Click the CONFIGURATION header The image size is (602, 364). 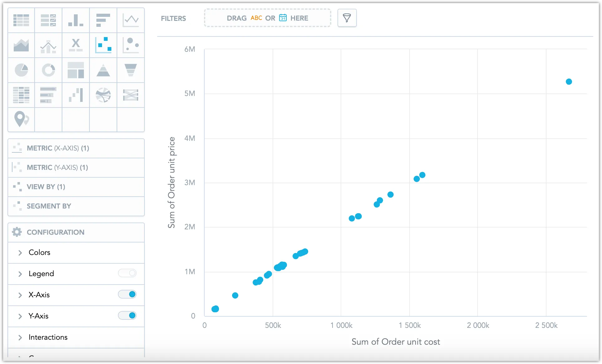click(76, 232)
